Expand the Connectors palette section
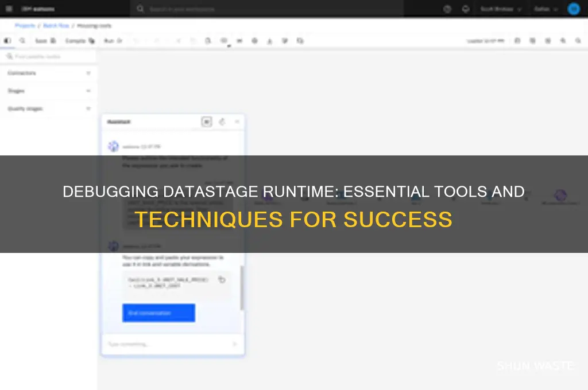The height and width of the screenshot is (390, 588). pos(49,73)
